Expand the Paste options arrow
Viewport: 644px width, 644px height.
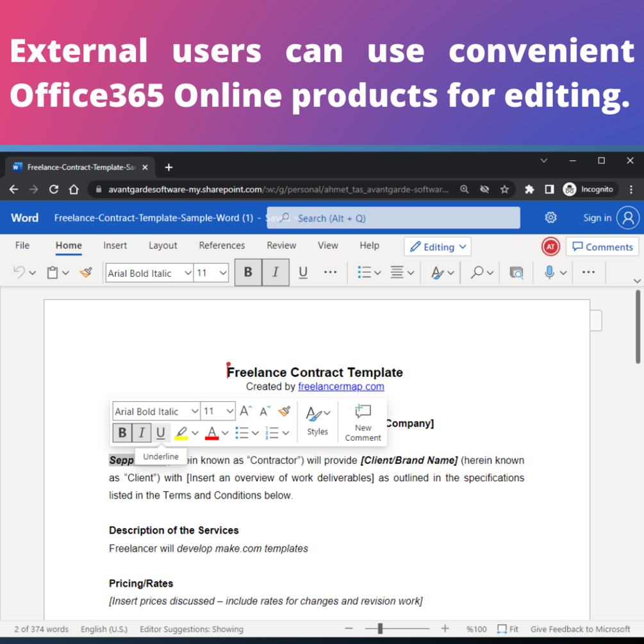tap(66, 273)
